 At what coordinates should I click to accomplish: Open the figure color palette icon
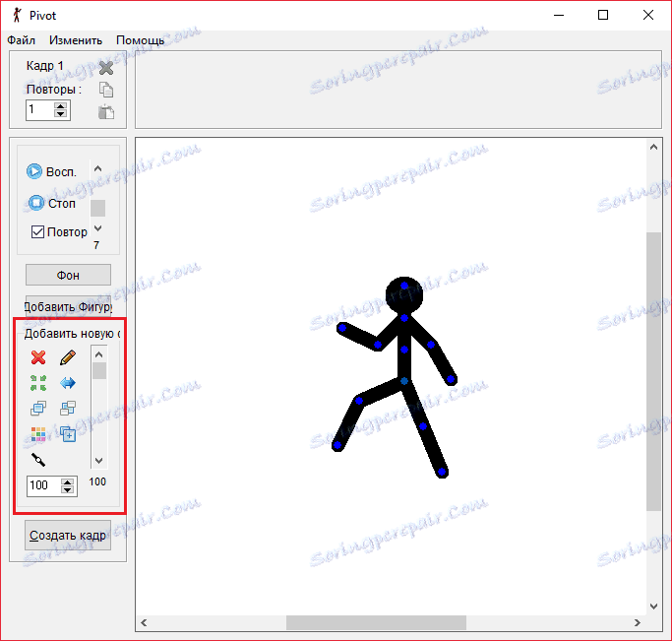(x=38, y=434)
